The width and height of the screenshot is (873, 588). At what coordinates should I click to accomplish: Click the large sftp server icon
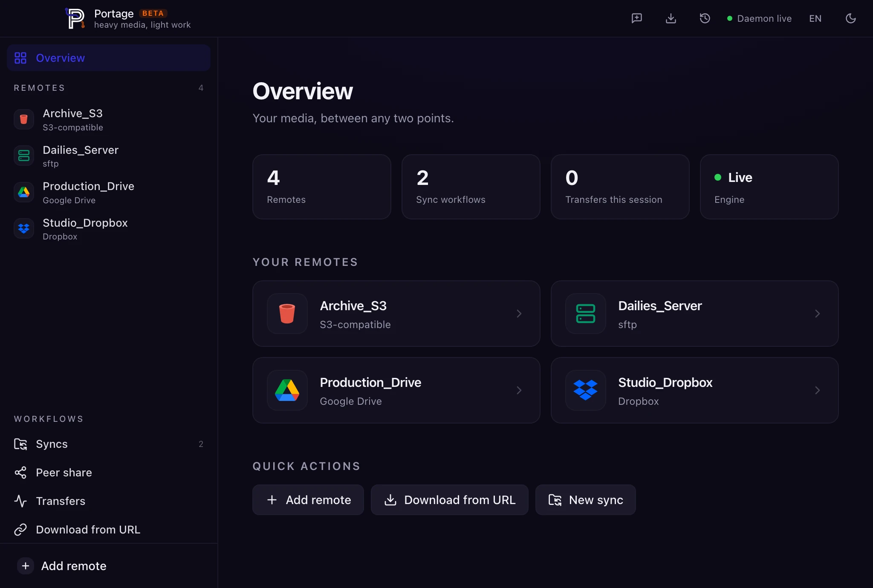pyautogui.click(x=586, y=314)
